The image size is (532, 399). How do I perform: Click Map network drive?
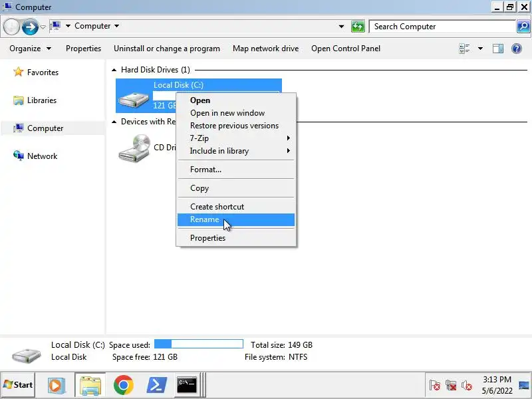tap(265, 49)
